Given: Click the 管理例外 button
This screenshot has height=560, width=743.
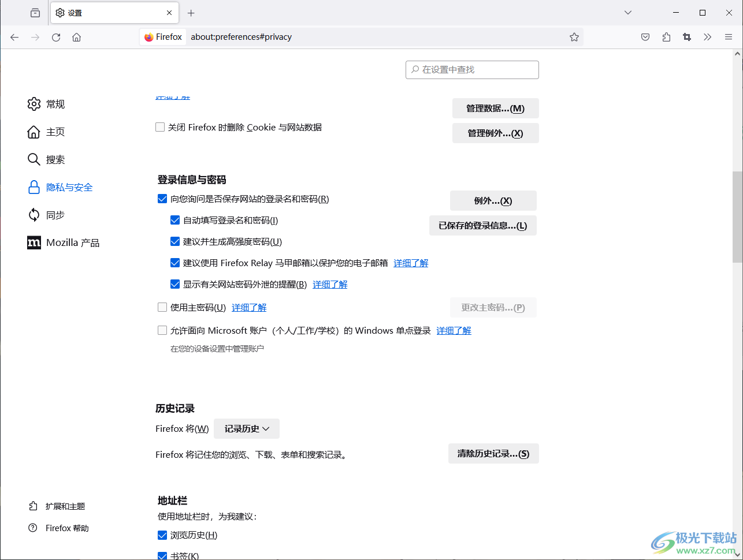Looking at the screenshot, I should pyautogui.click(x=495, y=133).
